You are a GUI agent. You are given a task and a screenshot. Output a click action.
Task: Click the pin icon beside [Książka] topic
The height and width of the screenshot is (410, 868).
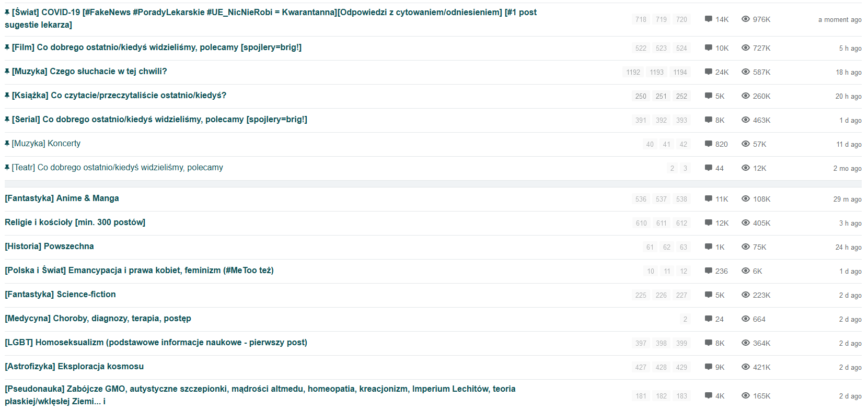click(7, 95)
